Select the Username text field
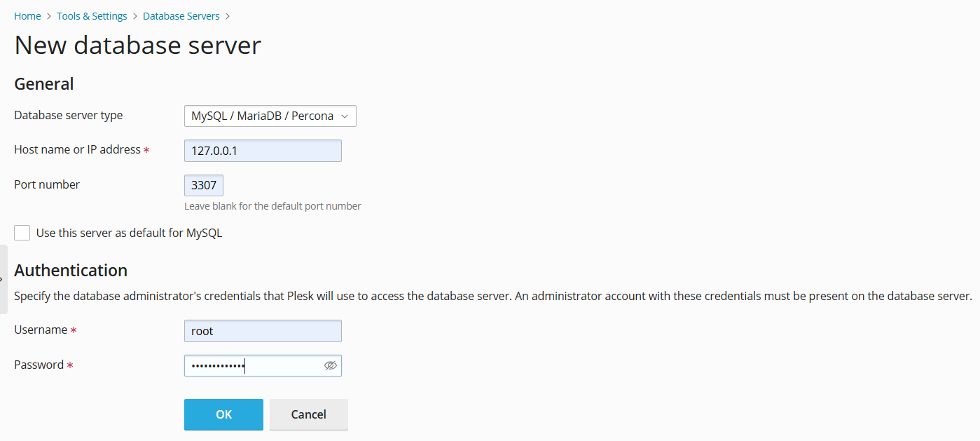The width and height of the screenshot is (980, 441). point(263,331)
